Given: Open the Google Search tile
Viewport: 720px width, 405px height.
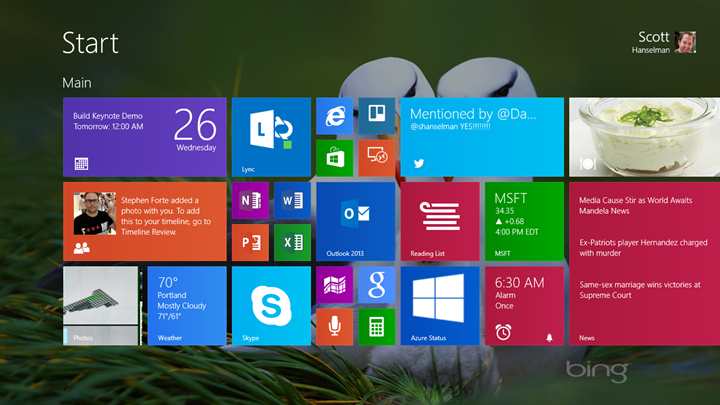Looking at the screenshot, I should [377, 285].
